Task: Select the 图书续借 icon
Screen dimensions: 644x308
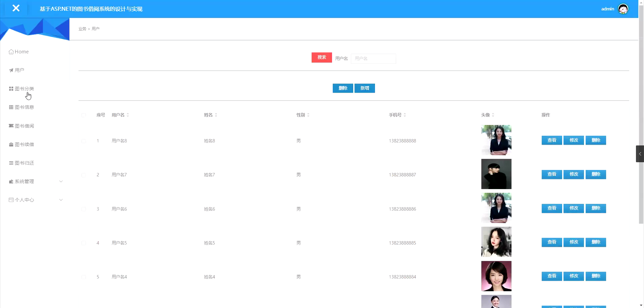Action: tap(10, 144)
